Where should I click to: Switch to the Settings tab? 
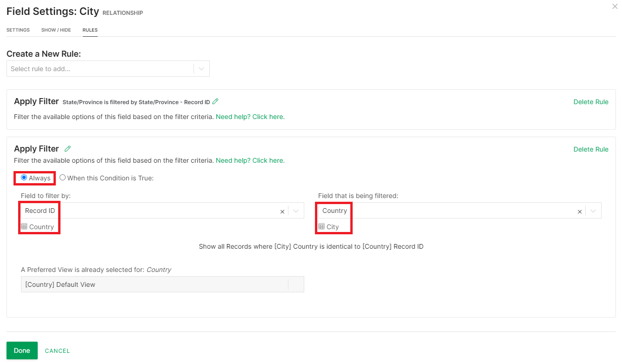(18, 30)
